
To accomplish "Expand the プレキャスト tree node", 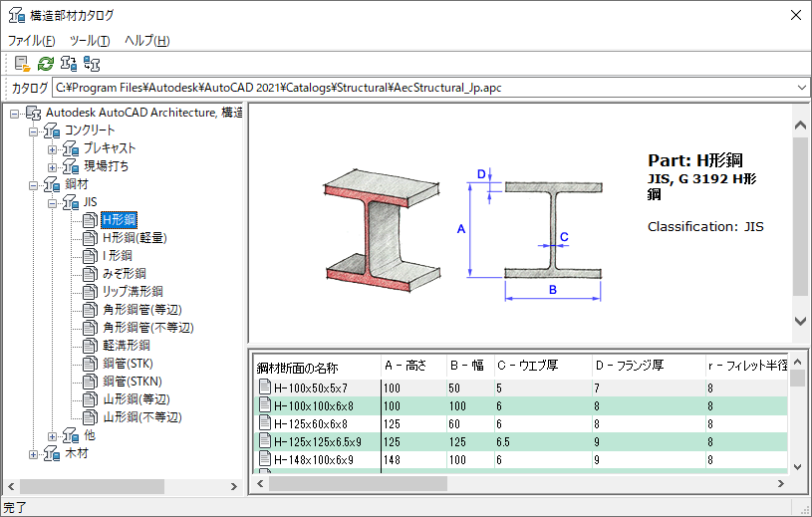I will coord(52,149).
